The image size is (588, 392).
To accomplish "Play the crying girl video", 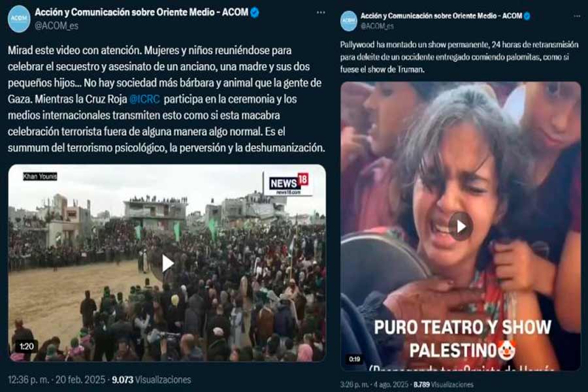I will [461, 227].
